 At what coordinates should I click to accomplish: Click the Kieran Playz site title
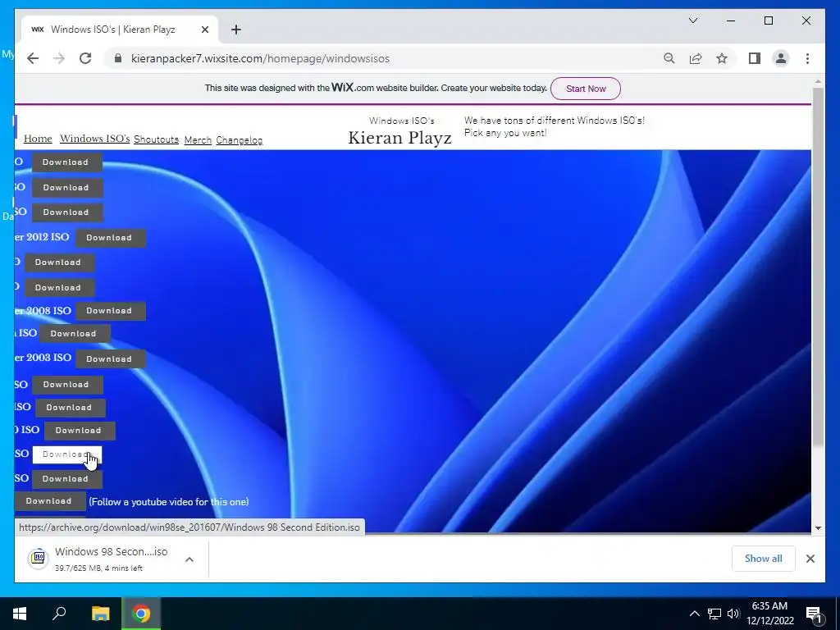tap(399, 138)
